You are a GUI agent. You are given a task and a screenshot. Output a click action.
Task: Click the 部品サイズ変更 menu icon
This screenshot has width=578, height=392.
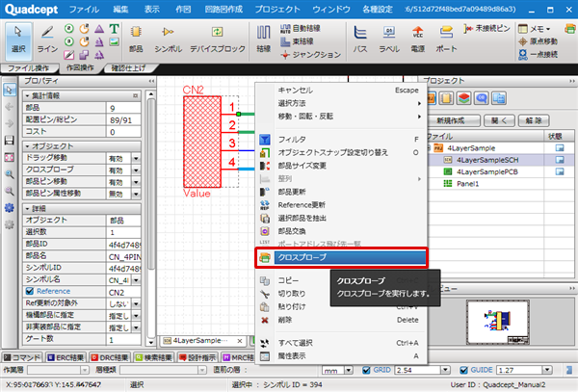tap(265, 166)
